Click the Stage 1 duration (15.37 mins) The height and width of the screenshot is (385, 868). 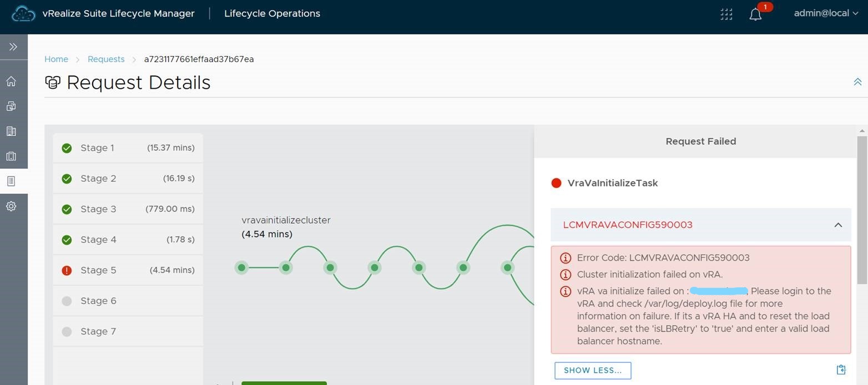[x=171, y=148]
